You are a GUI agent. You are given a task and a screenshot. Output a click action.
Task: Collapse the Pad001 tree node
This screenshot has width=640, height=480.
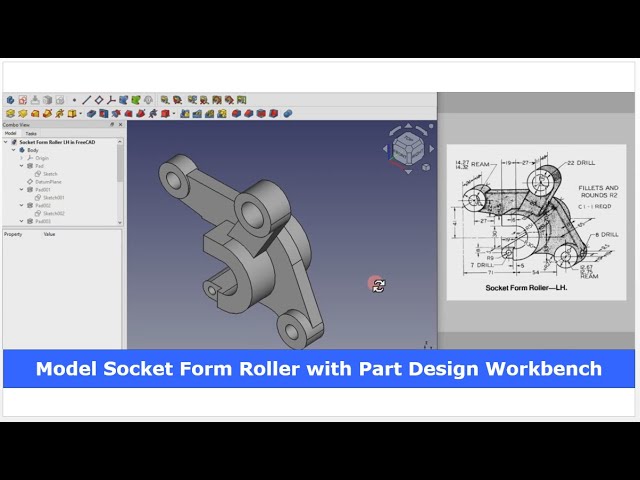click(x=22, y=189)
